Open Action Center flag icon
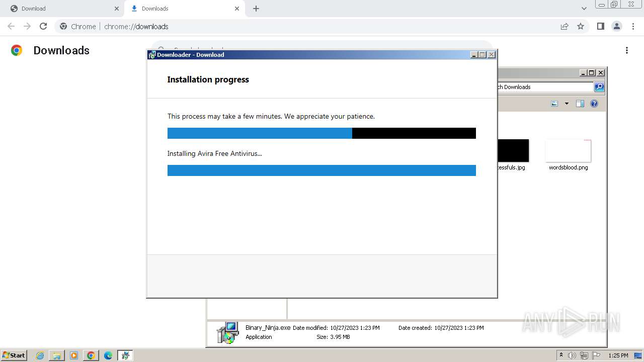The image size is (644, 362). click(x=596, y=355)
